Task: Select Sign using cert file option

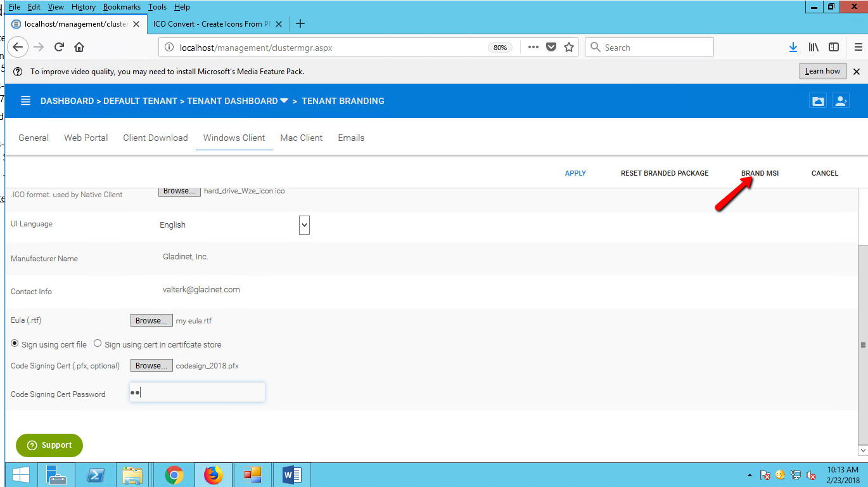Action: tap(15, 344)
